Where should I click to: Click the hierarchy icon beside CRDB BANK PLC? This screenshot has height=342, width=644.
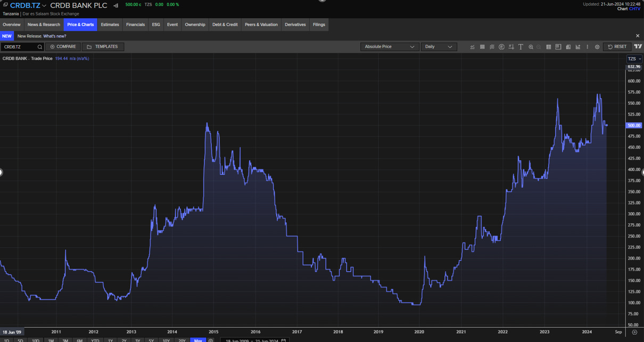coord(116,6)
